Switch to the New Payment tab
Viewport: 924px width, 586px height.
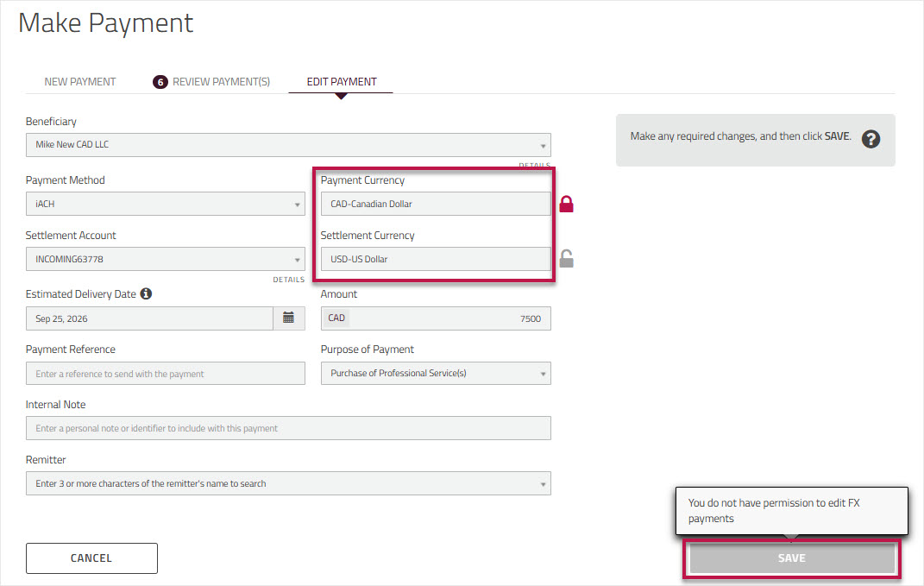point(80,82)
